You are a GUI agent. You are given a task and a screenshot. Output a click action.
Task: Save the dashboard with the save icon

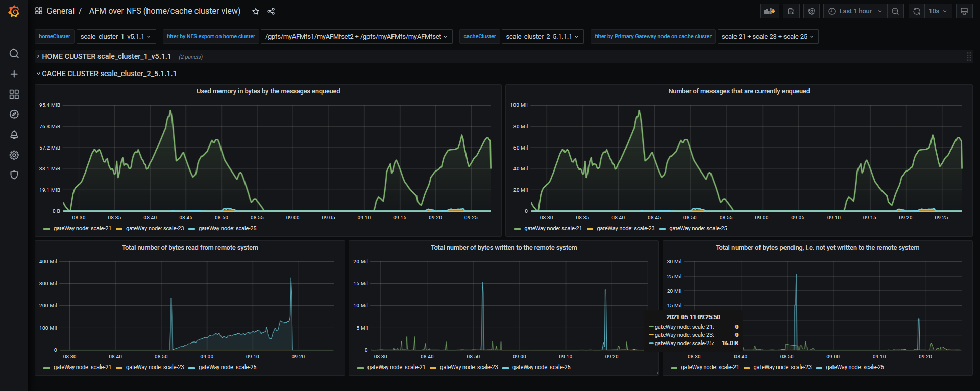point(791,11)
